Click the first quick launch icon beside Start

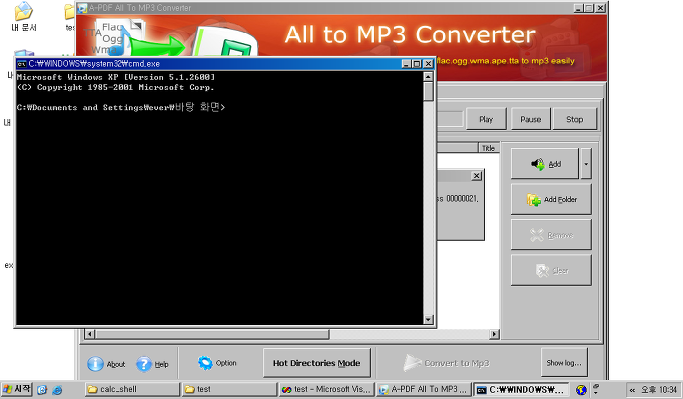pos(42,390)
